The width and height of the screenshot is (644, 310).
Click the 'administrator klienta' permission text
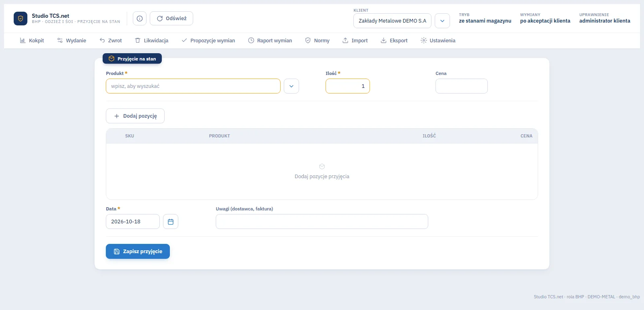605,21
